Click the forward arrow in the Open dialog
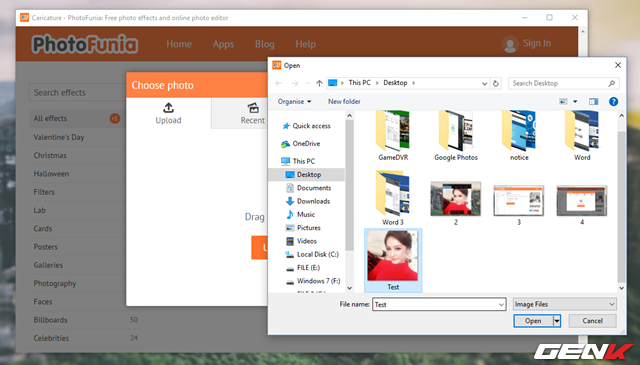The width and height of the screenshot is (640, 365). [x=295, y=83]
